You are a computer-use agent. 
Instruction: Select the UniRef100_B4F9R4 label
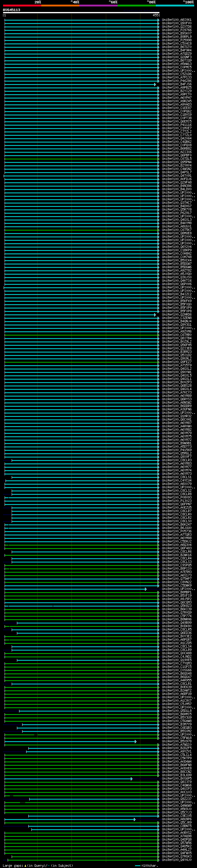[x=176, y=50]
